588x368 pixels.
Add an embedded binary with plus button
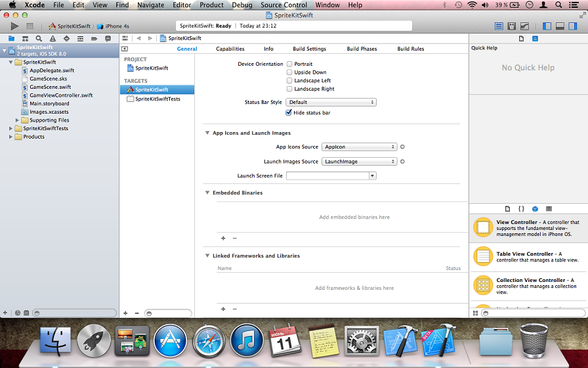click(223, 238)
